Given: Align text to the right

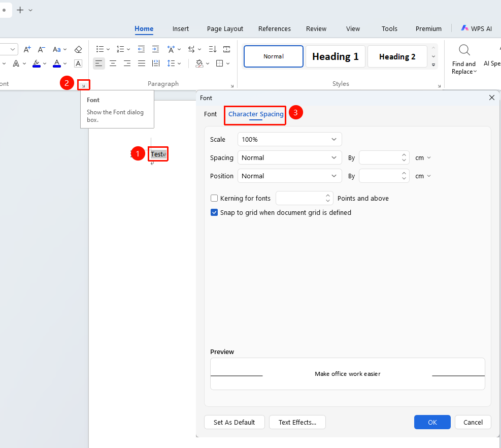Looking at the screenshot, I should click(x=127, y=63).
